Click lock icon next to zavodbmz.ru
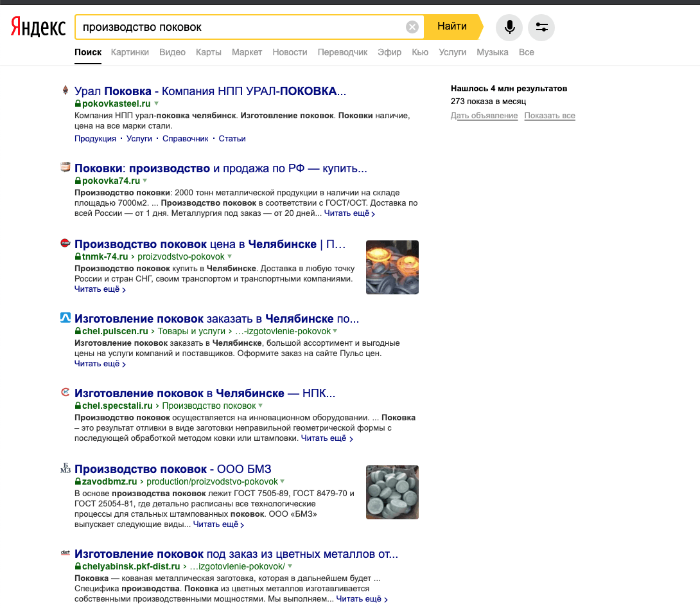This screenshot has height=608, width=700. click(x=78, y=481)
